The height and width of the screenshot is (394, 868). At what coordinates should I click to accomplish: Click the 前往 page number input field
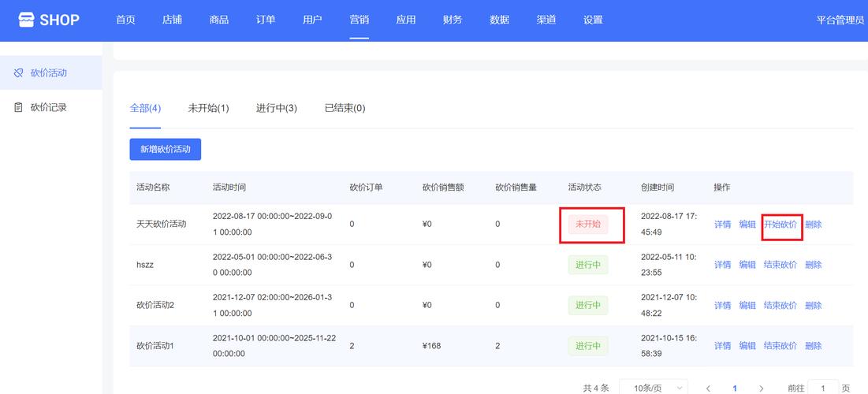[x=823, y=388]
